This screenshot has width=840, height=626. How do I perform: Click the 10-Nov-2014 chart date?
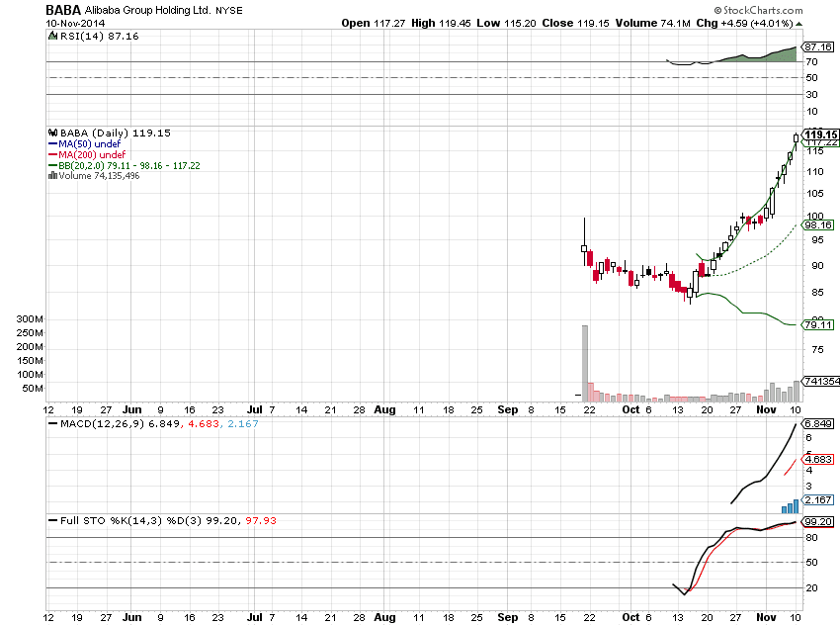[75, 24]
